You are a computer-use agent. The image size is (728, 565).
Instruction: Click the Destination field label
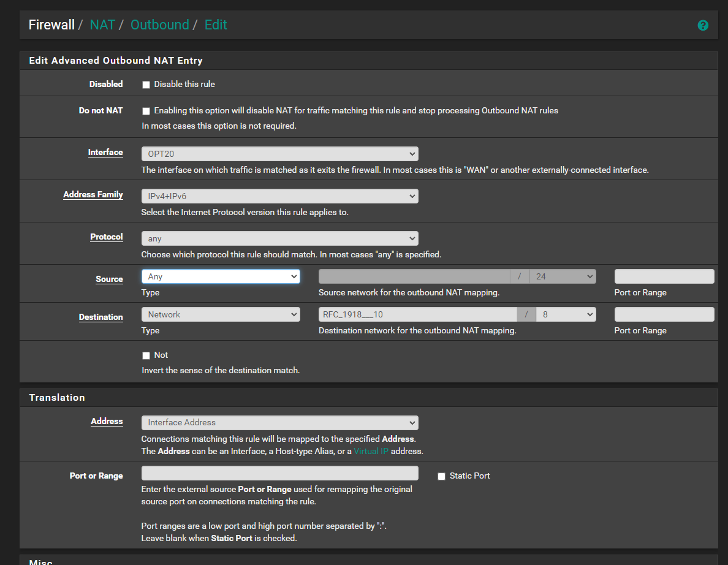pyautogui.click(x=100, y=317)
